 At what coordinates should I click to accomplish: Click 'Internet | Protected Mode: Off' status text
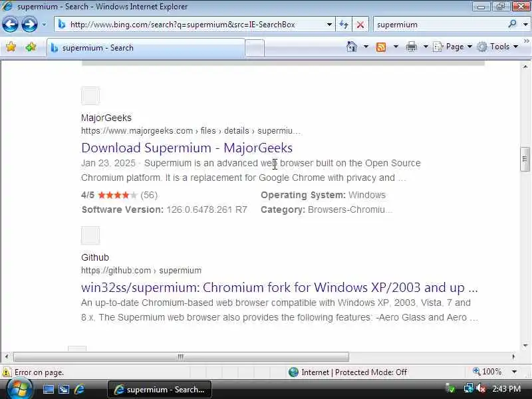click(354, 372)
